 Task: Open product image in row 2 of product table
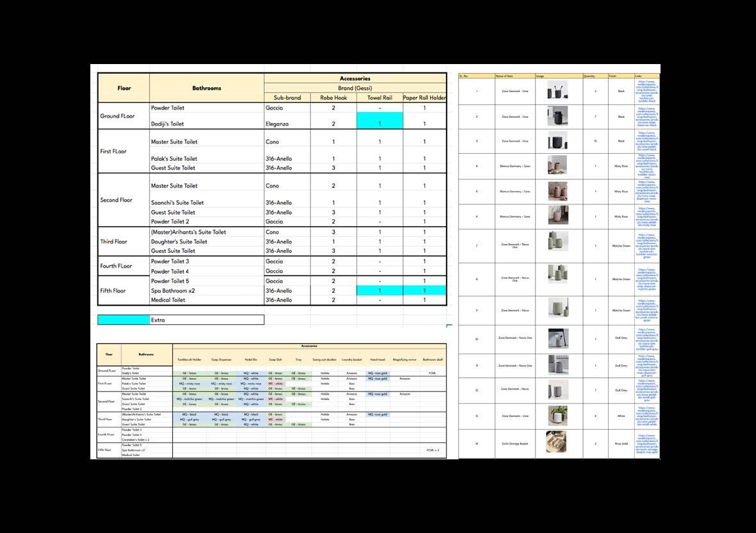pos(558,116)
